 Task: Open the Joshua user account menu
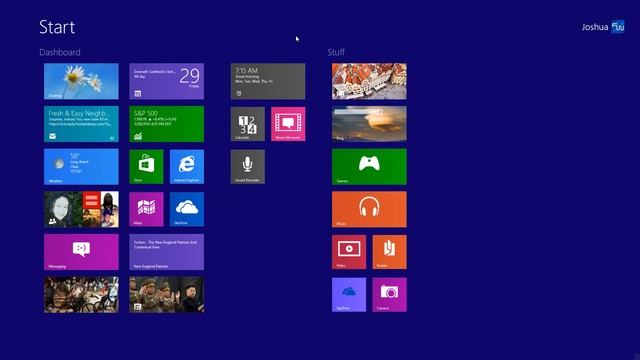[603, 27]
